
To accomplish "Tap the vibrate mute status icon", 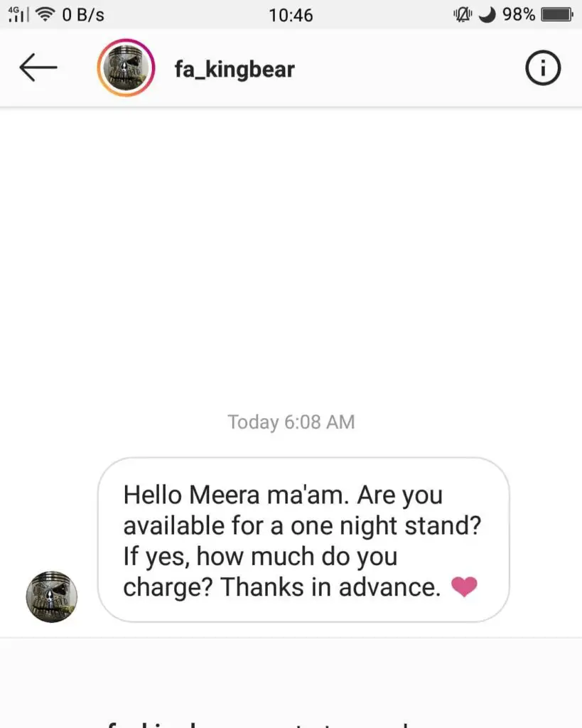I will point(462,15).
